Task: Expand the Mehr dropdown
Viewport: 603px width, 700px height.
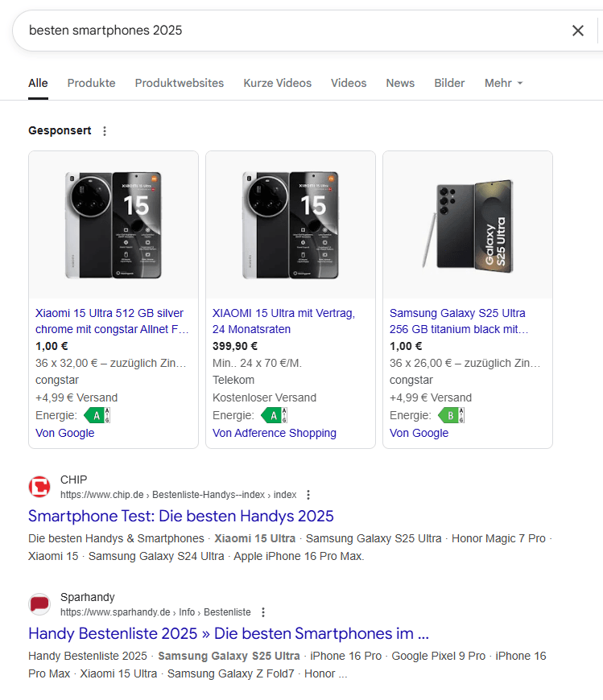Action: (503, 83)
